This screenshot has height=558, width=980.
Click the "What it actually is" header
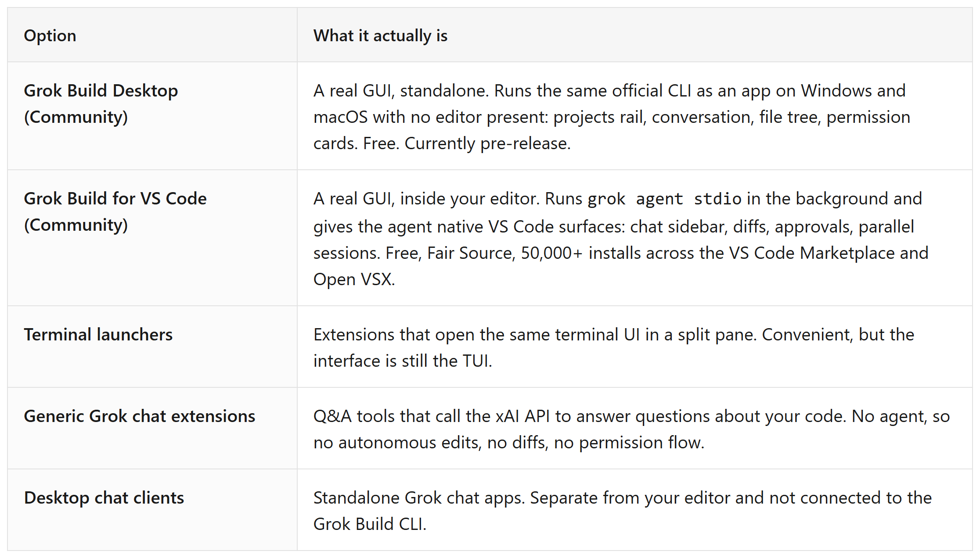380,36
